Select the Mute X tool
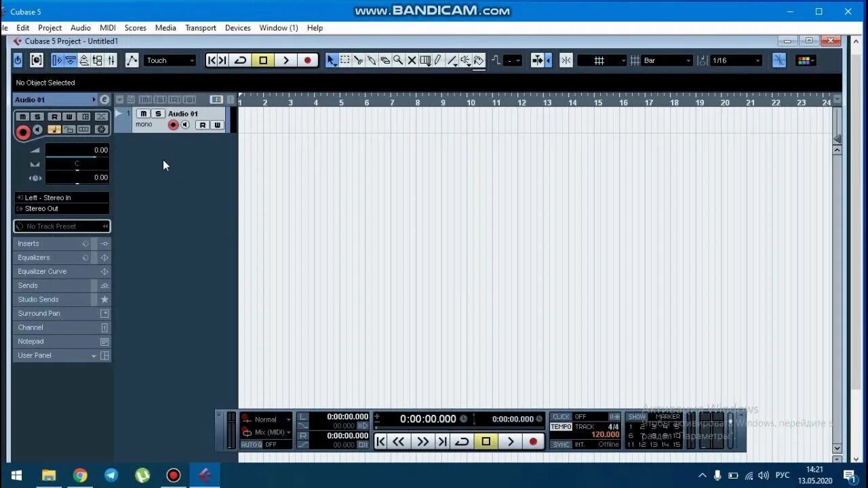868x488 pixels. click(x=412, y=60)
